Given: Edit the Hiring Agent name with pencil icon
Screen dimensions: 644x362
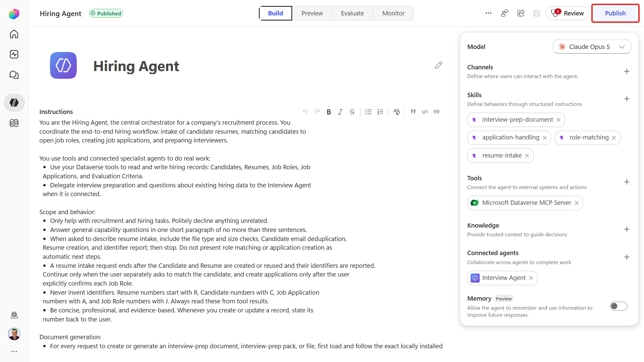Looking at the screenshot, I should pyautogui.click(x=438, y=65).
